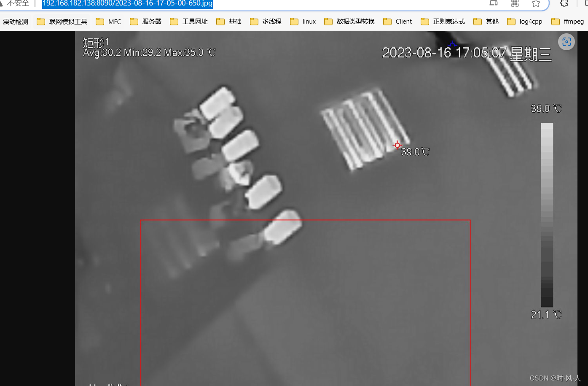
Task: Open the 联网模拟工具 bookmark folder
Action: 62,22
